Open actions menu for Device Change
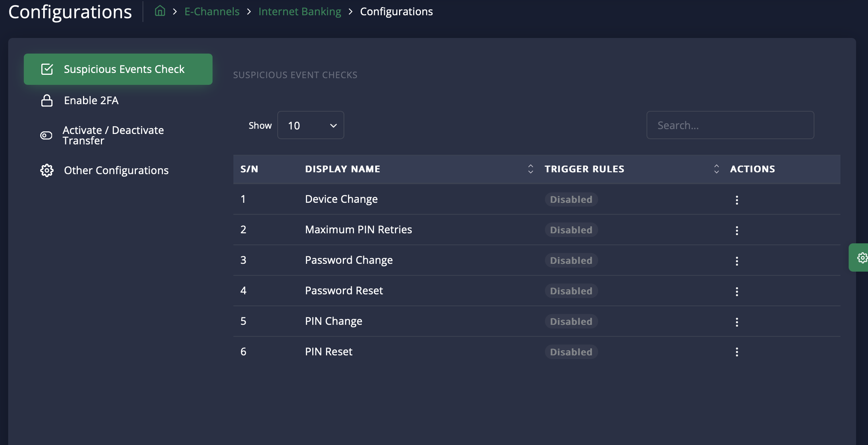This screenshot has height=445, width=868. pos(737,200)
